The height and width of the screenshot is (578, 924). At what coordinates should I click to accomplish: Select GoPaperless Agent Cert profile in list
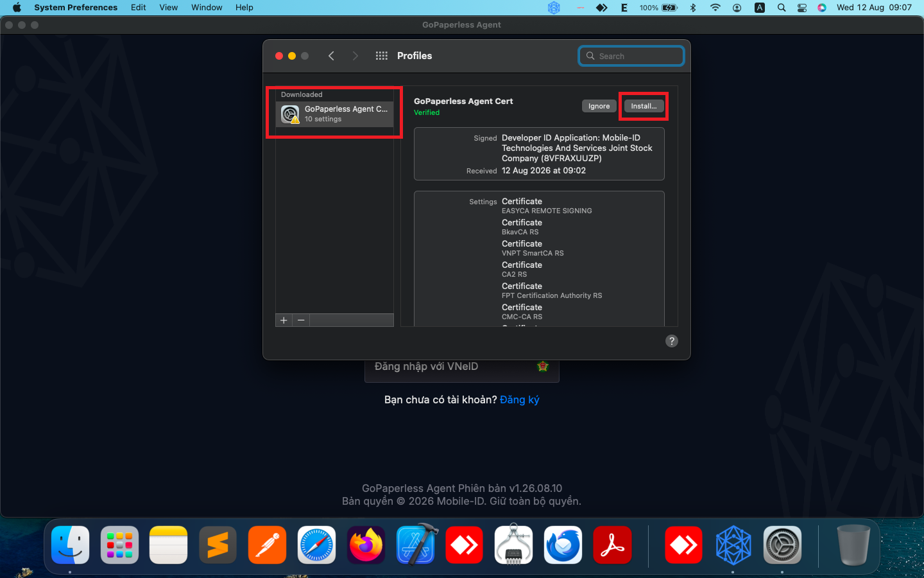[334, 114]
